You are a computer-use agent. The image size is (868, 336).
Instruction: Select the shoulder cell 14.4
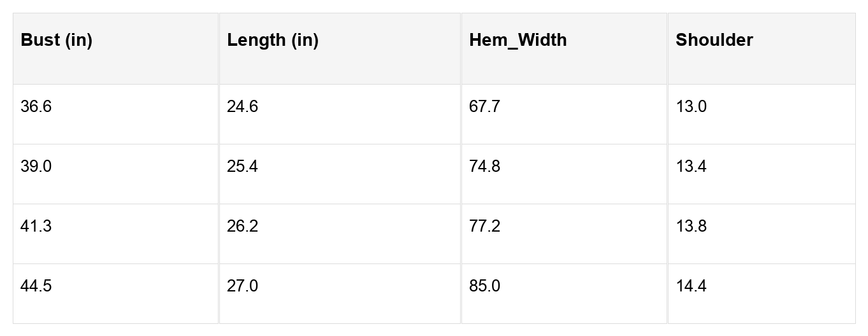762,294
